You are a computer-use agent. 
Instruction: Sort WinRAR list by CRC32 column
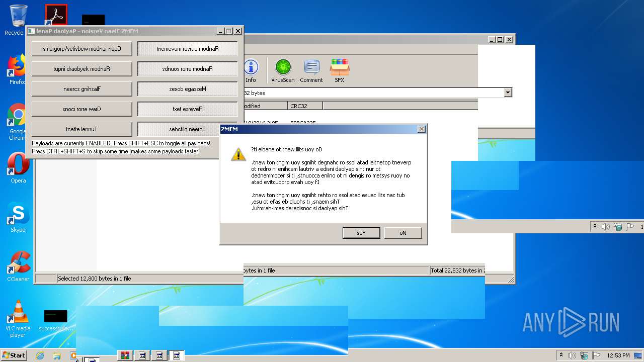coord(305,106)
